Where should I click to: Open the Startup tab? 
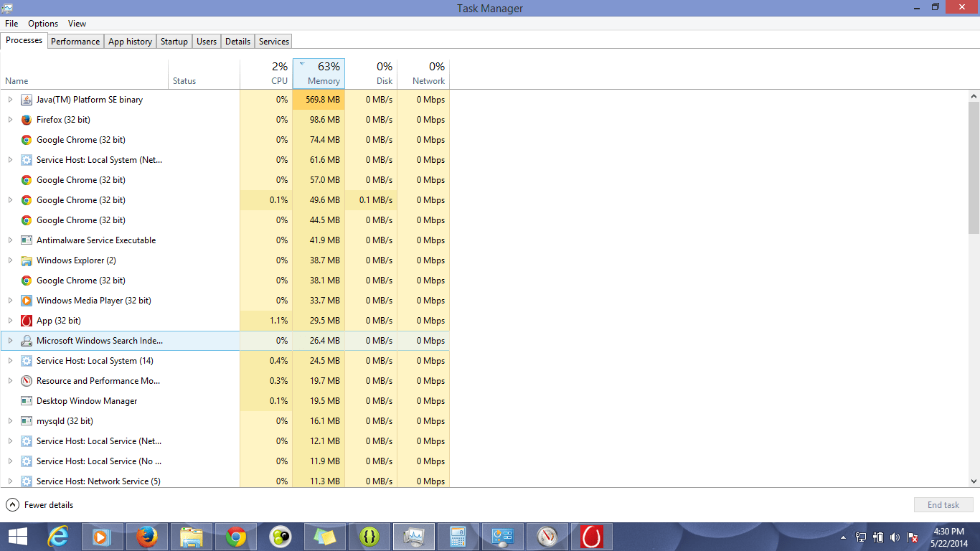click(x=174, y=42)
